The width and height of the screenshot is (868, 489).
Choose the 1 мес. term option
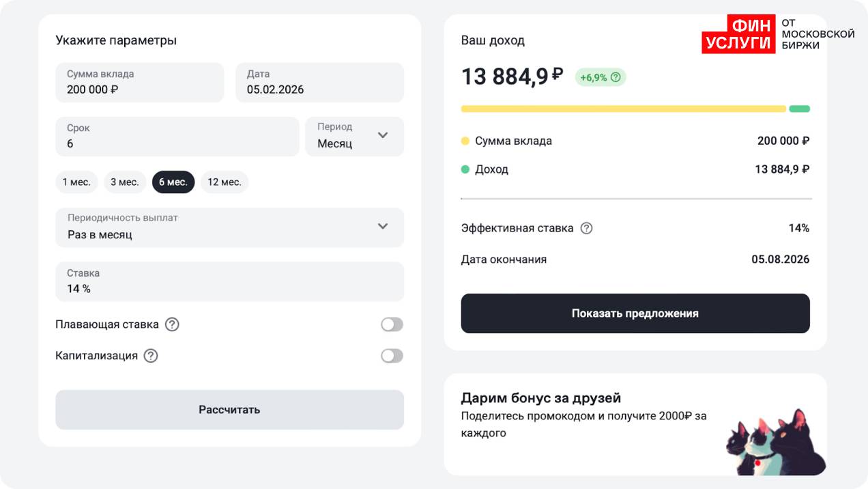click(x=76, y=182)
